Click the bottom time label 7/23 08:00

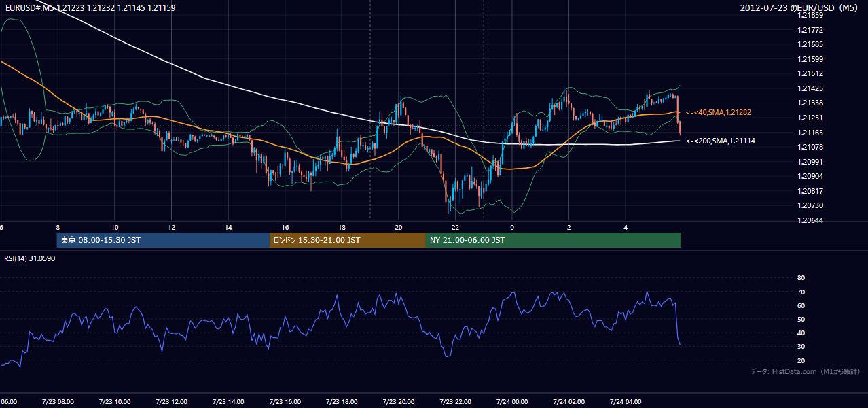pos(58,402)
